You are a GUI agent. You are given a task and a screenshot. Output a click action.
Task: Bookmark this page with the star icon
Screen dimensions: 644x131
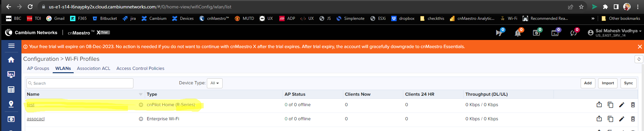click(x=581, y=7)
